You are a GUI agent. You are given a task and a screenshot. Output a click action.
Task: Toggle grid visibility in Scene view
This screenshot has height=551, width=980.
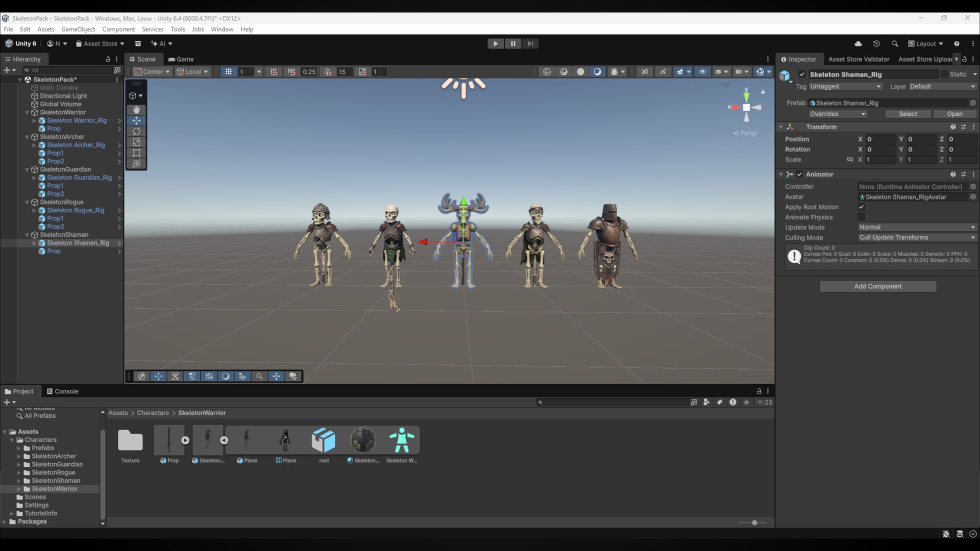click(x=229, y=72)
